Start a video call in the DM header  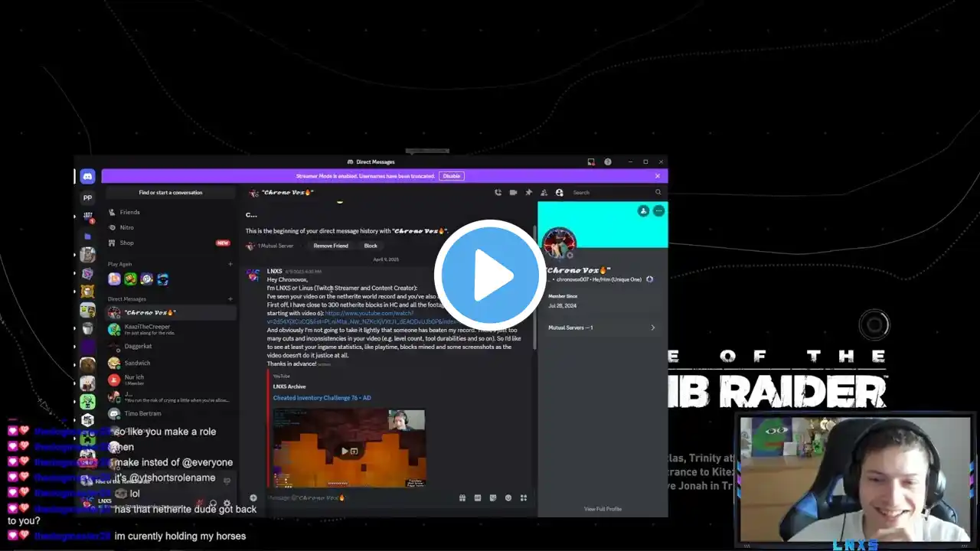pyautogui.click(x=513, y=193)
